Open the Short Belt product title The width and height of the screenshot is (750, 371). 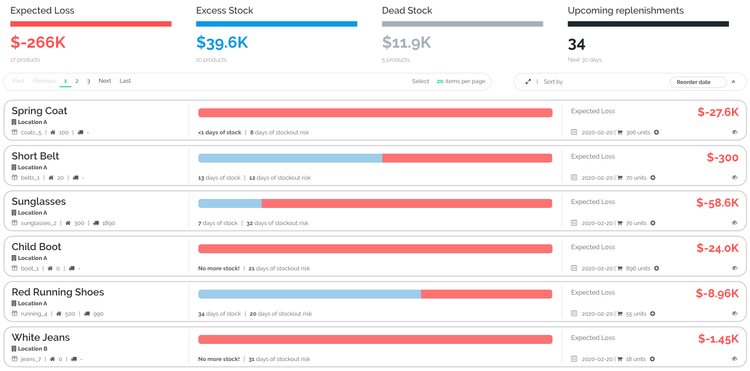[x=35, y=156]
